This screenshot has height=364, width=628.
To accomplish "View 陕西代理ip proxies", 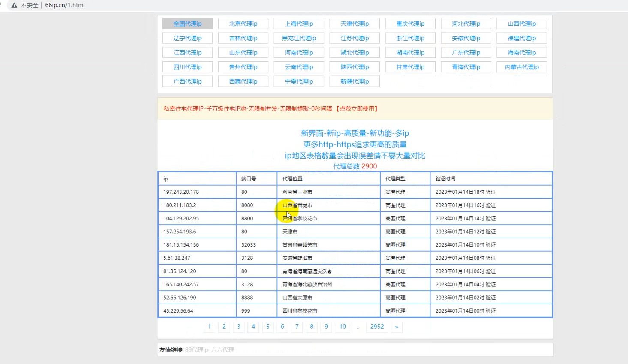I will pos(355,67).
